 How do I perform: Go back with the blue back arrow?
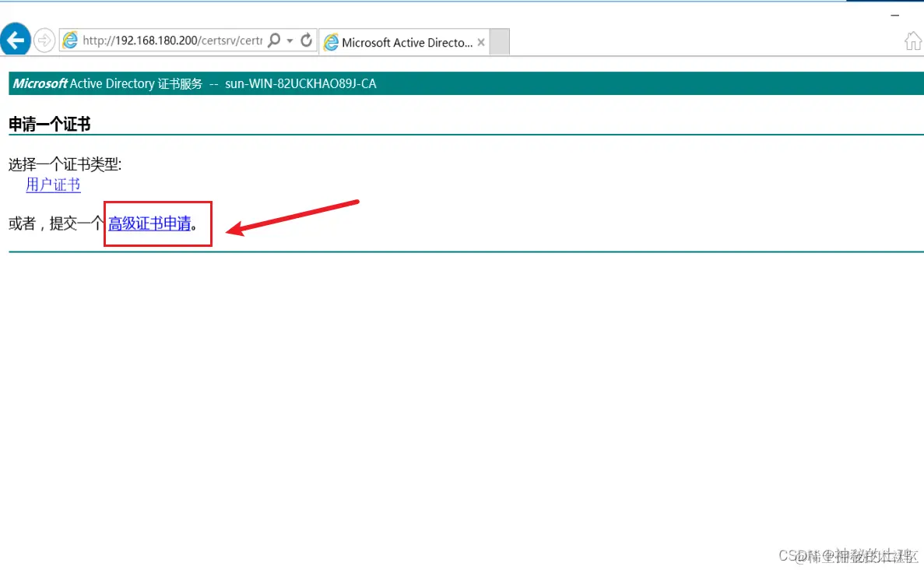(16, 39)
